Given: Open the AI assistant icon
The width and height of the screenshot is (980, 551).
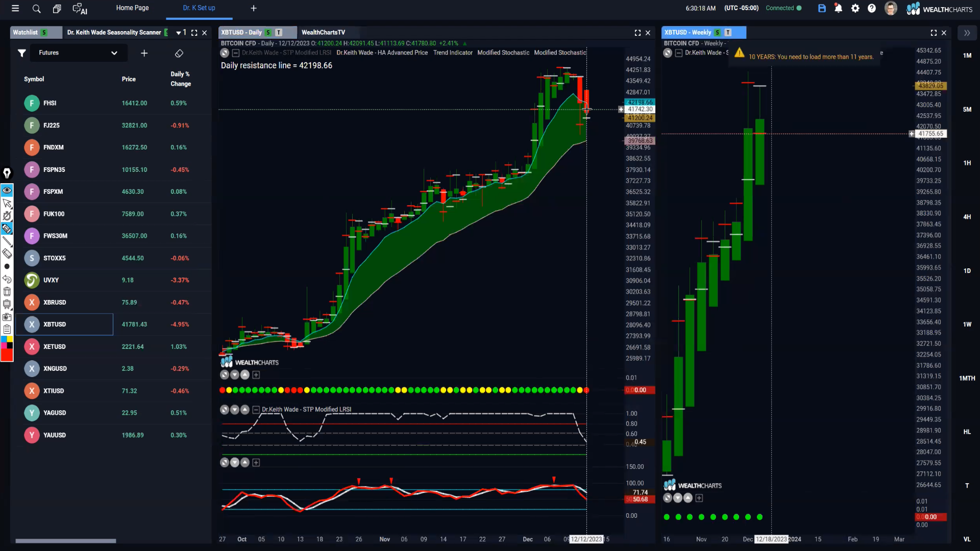Looking at the screenshot, I should pos(80,9).
